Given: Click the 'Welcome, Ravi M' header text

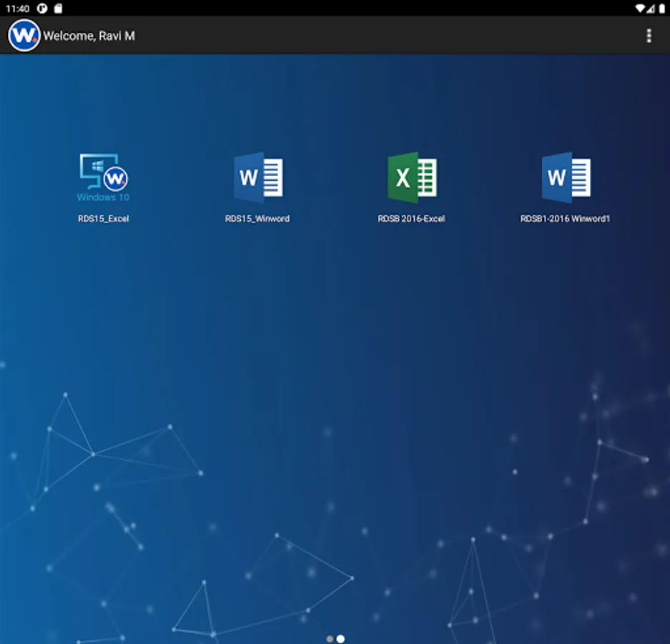Looking at the screenshot, I should (89, 36).
